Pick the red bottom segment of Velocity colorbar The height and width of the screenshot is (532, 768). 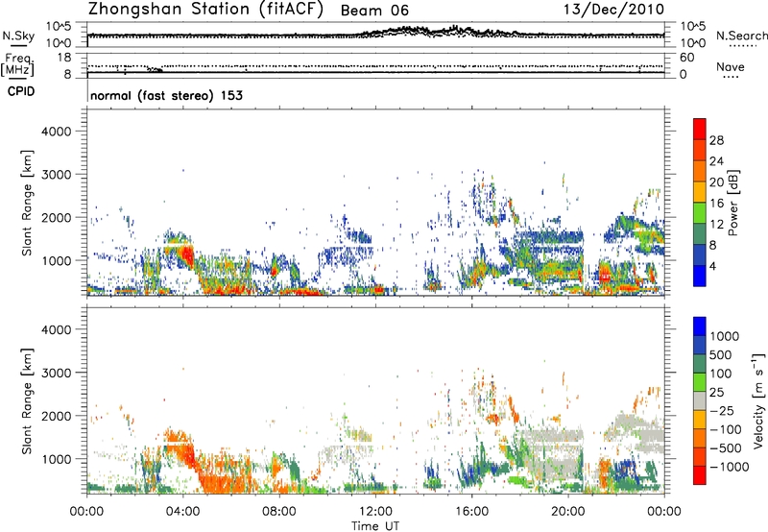click(700, 475)
